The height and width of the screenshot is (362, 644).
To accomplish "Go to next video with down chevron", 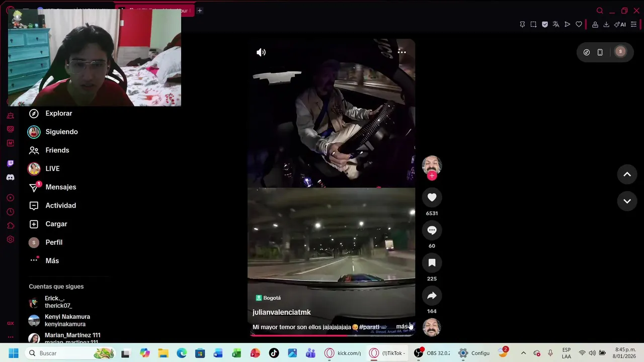I will point(627,201).
